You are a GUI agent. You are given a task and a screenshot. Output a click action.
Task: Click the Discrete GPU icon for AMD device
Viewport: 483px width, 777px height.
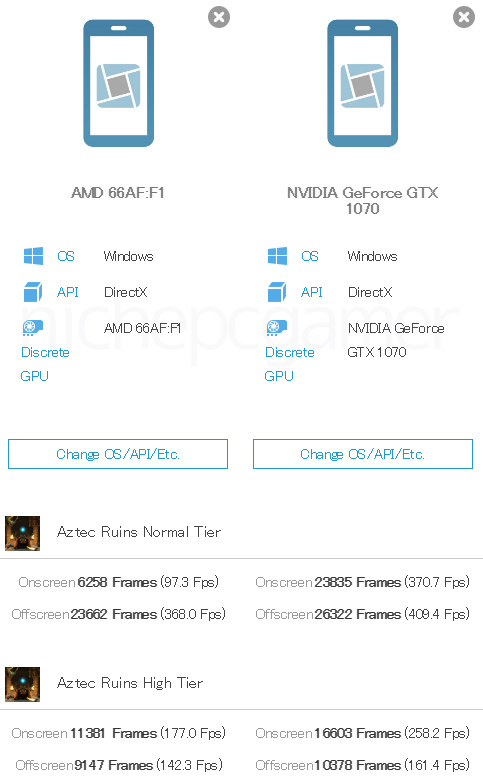[x=33, y=328]
